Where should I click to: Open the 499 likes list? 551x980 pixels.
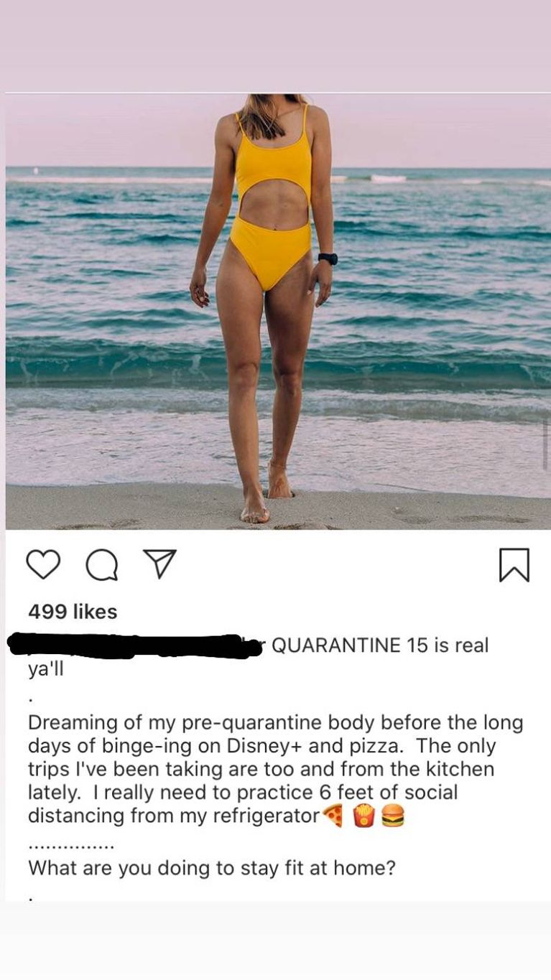tap(73, 612)
